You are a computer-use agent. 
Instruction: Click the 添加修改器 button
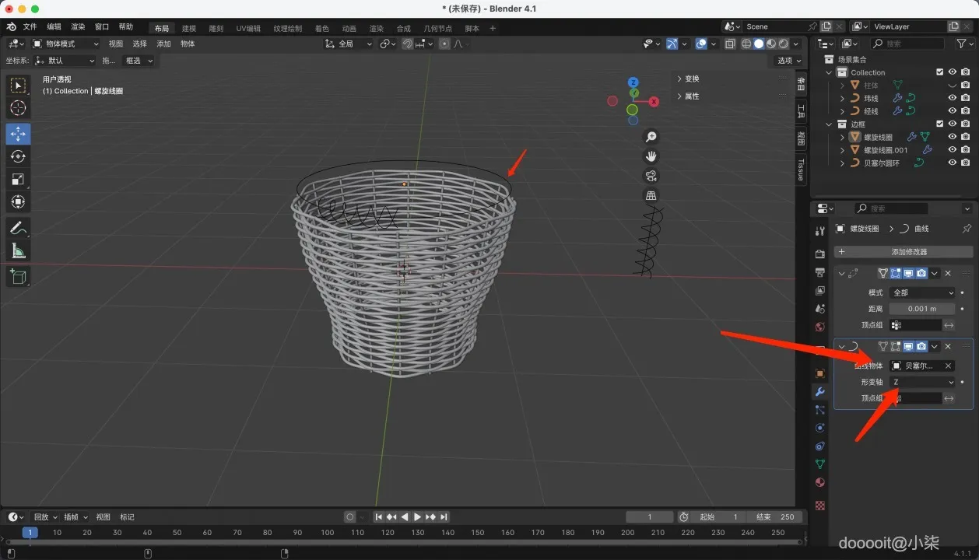904,252
